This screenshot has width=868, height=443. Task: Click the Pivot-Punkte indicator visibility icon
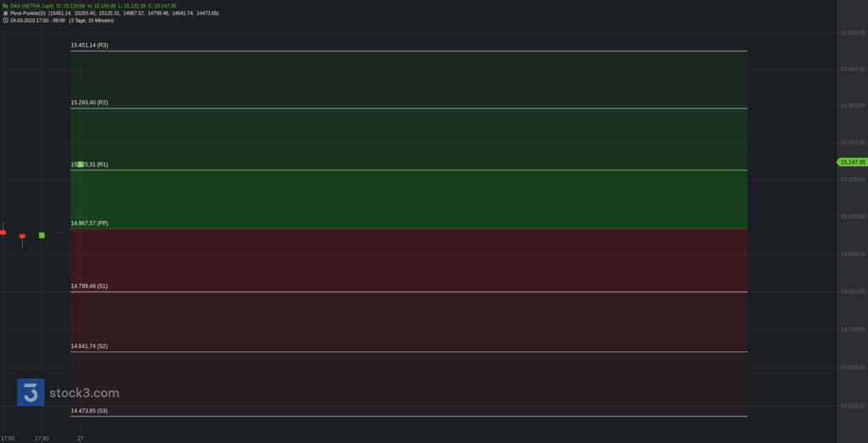click(5, 13)
